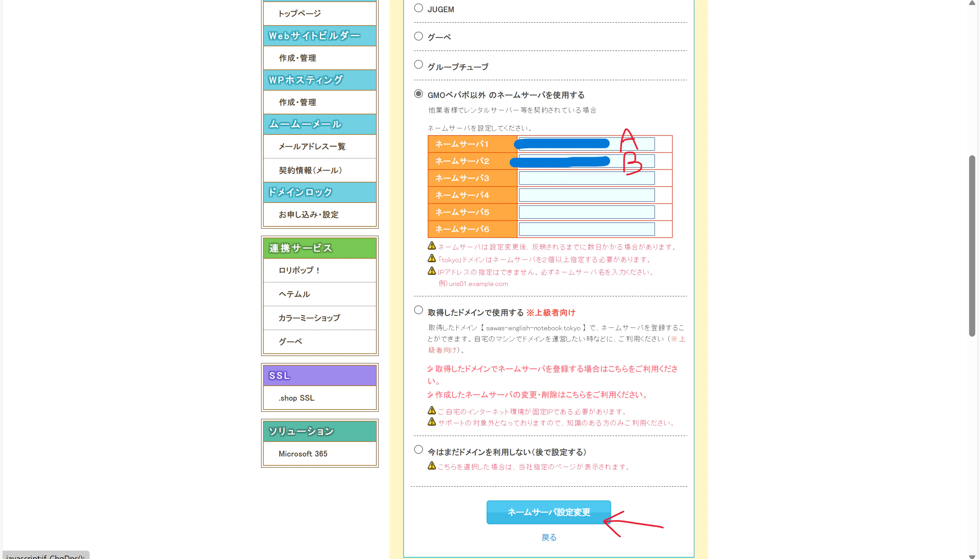The height and width of the screenshot is (559, 980).
Task: Open link for 作成したネームサーバの変更・削除
Action: click(x=538, y=395)
